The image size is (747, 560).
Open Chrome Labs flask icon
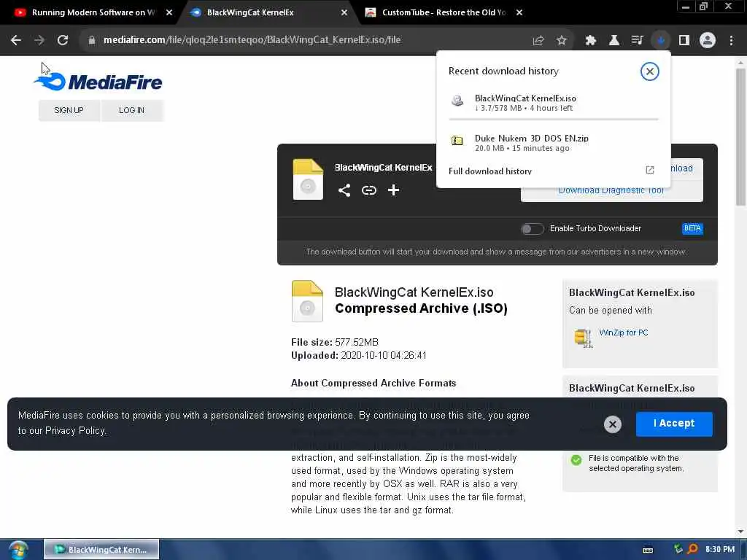(614, 41)
